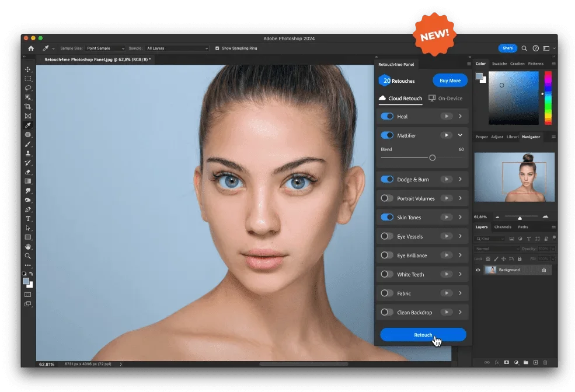Enable the White Teeth toggle

point(386,274)
